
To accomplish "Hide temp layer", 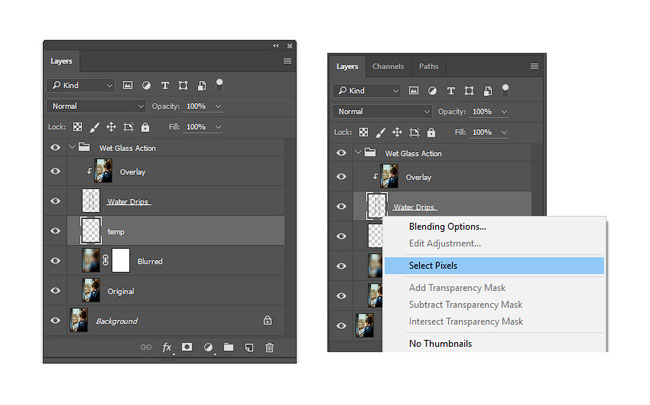I will pyautogui.click(x=55, y=231).
